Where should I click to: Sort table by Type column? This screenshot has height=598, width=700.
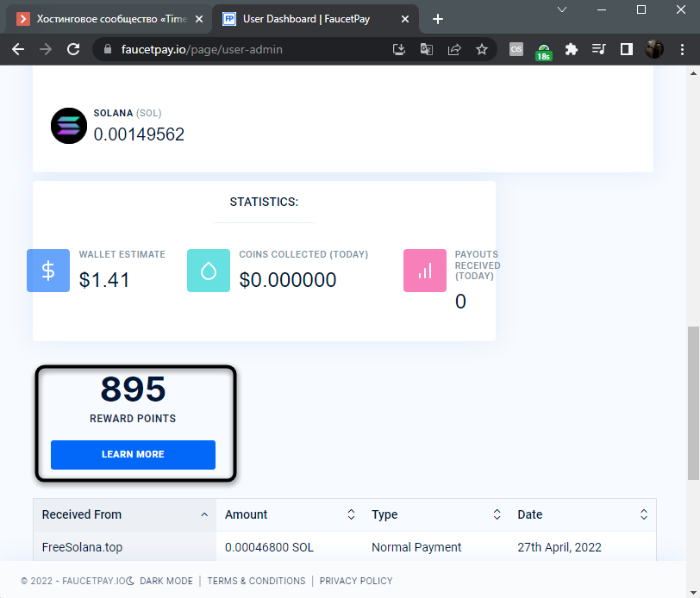coord(436,514)
